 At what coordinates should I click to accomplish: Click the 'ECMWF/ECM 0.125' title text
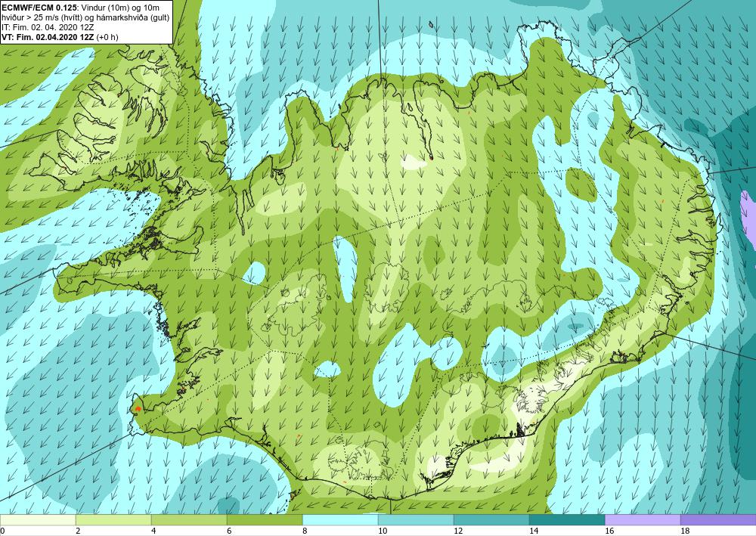coord(40,8)
